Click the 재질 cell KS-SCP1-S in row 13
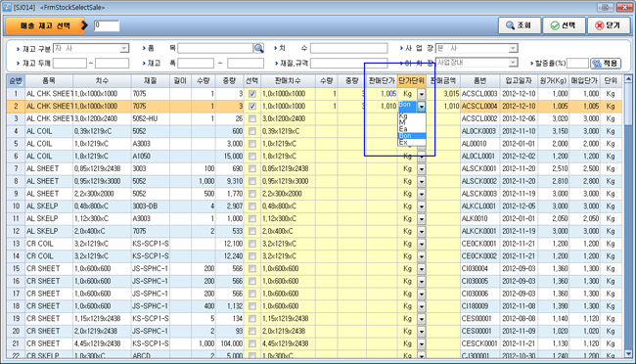Image resolution: width=636 pixels, height=364 pixels. pos(151,244)
